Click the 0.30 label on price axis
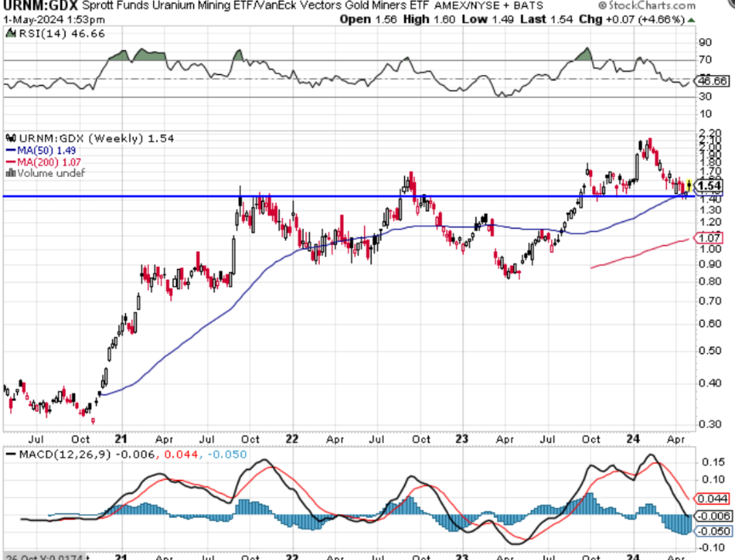The height and width of the screenshot is (560, 735). (x=710, y=424)
